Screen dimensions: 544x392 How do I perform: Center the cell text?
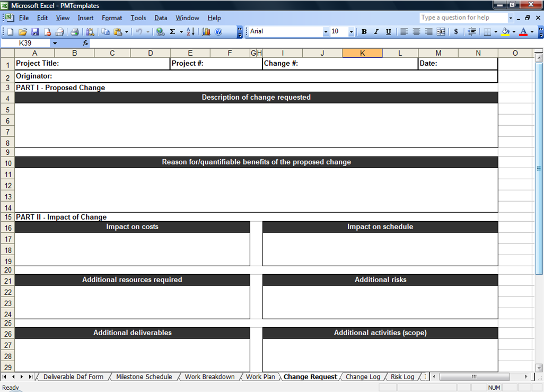click(x=416, y=32)
